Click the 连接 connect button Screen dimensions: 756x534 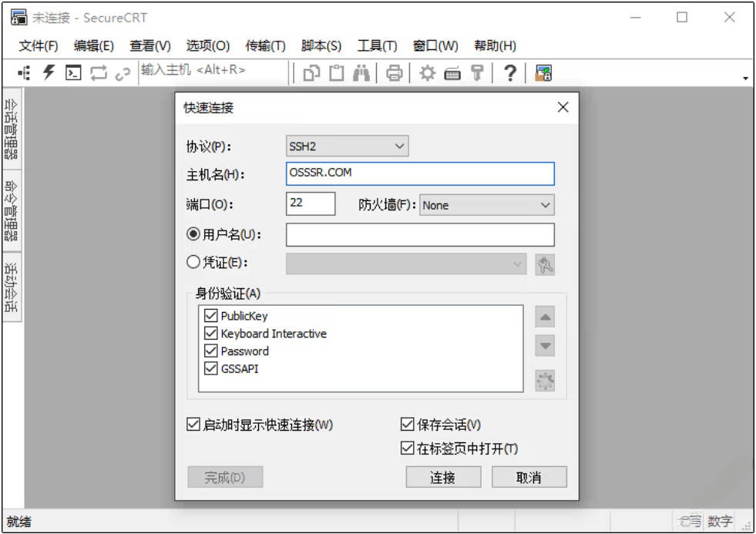[443, 477]
